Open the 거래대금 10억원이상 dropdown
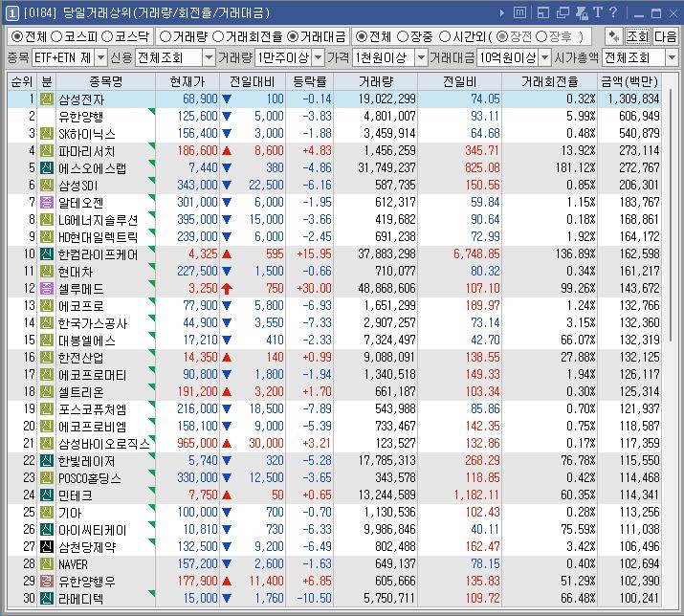This screenshot has height=616, width=684. point(545,57)
